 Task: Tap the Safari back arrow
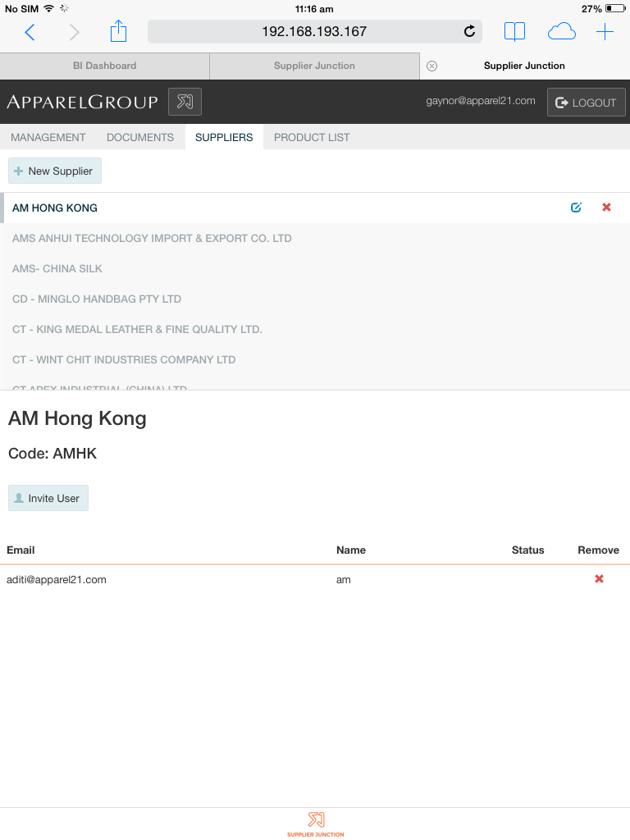pos(30,32)
